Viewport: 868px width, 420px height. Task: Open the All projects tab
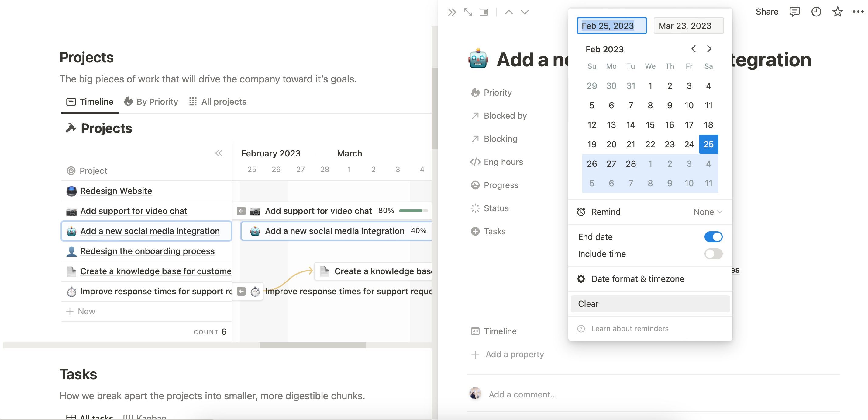point(218,102)
